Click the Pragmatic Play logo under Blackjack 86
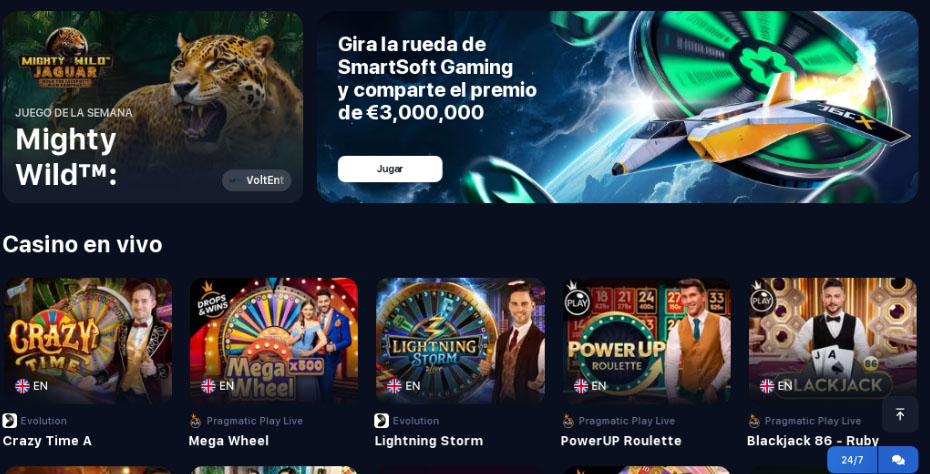 pos(754,421)
